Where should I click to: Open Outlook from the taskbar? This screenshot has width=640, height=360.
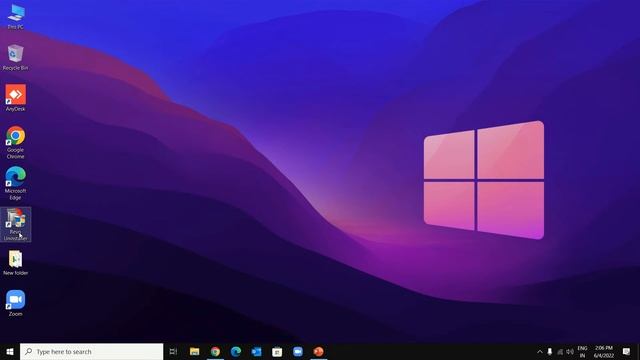256,351
